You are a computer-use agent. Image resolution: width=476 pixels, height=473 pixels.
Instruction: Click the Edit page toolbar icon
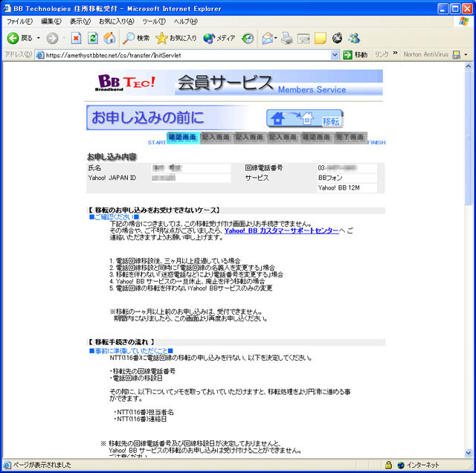point(303,38)
